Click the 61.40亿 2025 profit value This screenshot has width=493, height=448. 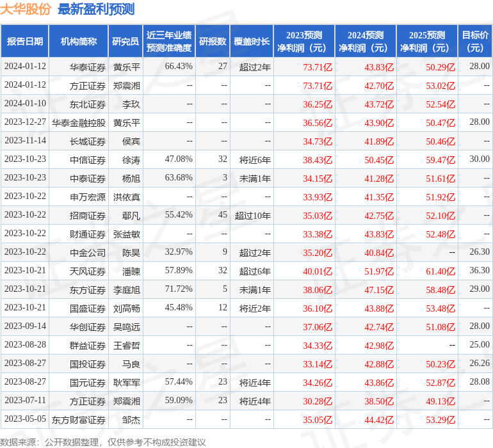(440, 271)
